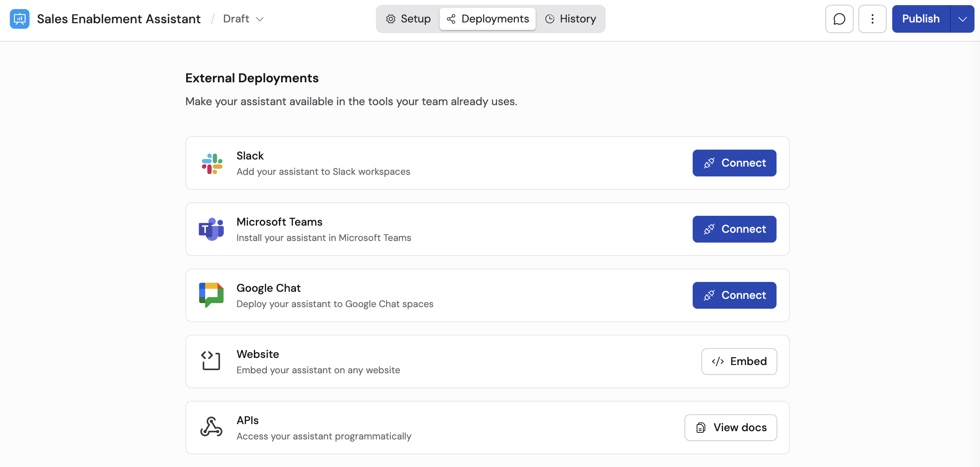
Task: Select the Google Chat logo icon
Action: click(x=211, y=295)
